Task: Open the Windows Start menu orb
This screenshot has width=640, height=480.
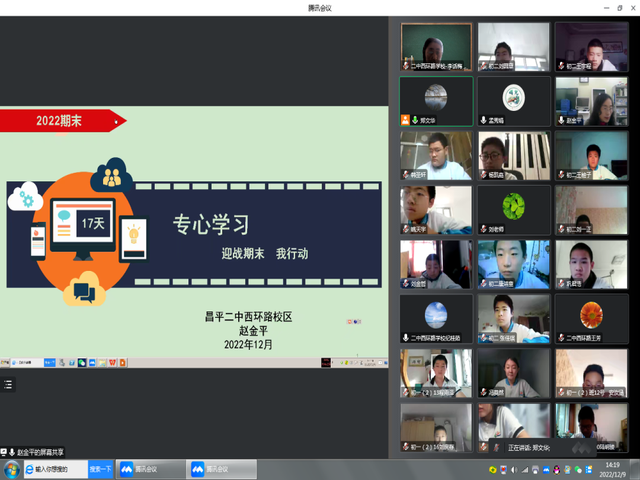Action: point(11,469)
